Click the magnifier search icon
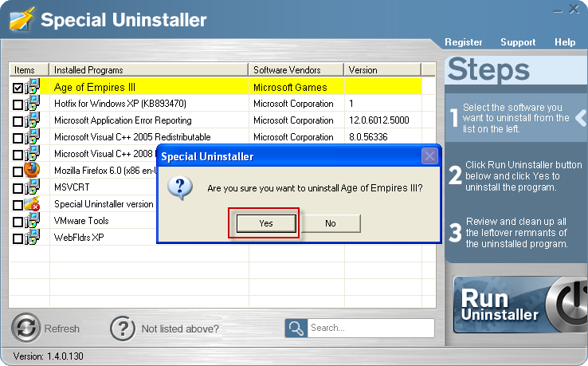Image resolution: width=588 pixels, height=366 pixels. [x=296, y=328]
